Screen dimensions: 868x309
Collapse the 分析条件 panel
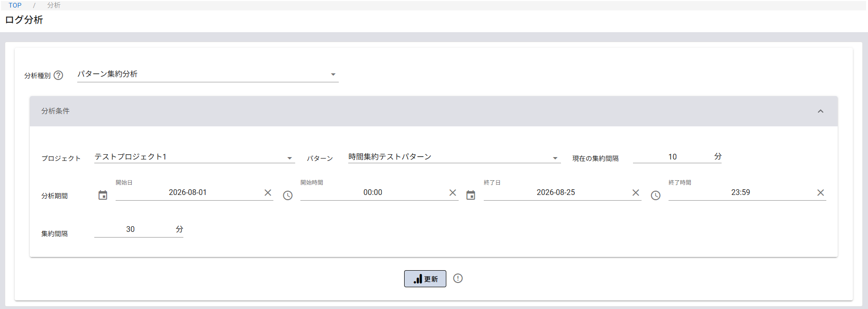821,111
